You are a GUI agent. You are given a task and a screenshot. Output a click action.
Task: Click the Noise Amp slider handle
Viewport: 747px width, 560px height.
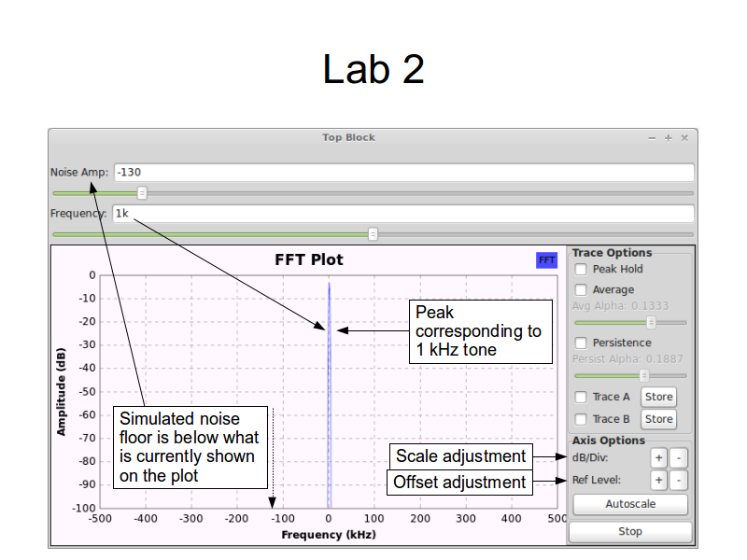(142, 193)
